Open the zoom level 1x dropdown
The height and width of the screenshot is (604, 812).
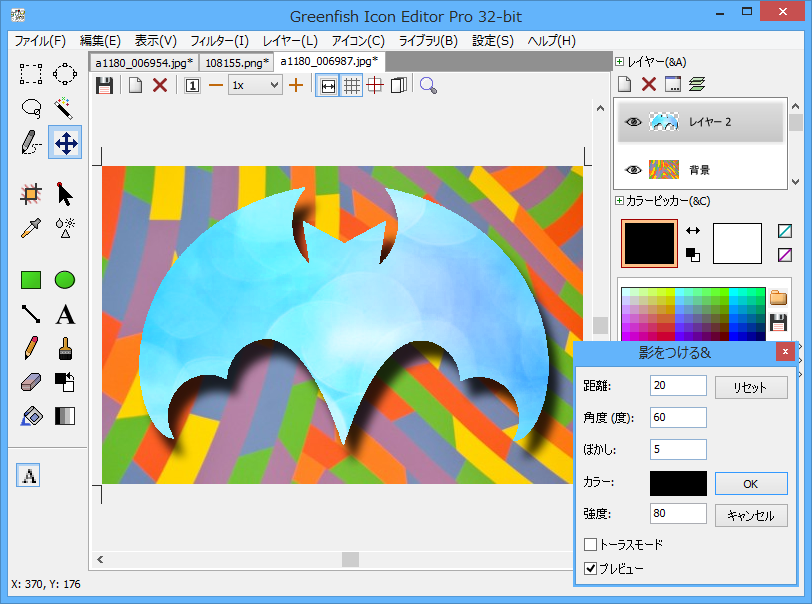point(255,86)
